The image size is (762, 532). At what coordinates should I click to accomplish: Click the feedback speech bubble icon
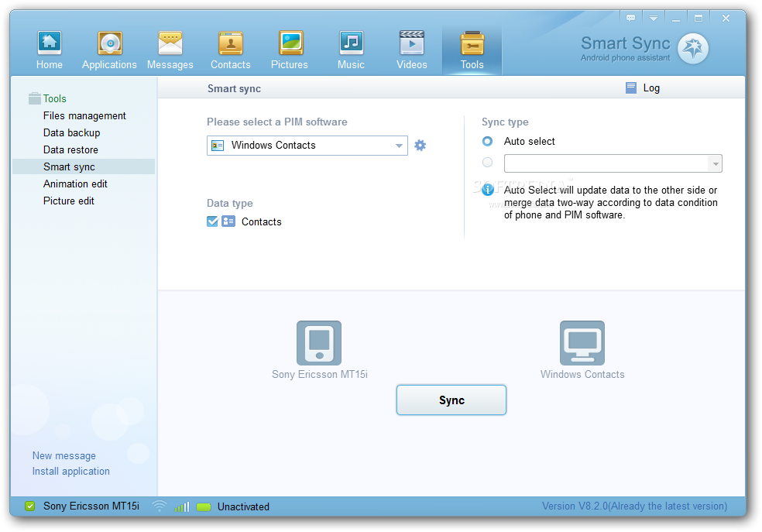631,18
